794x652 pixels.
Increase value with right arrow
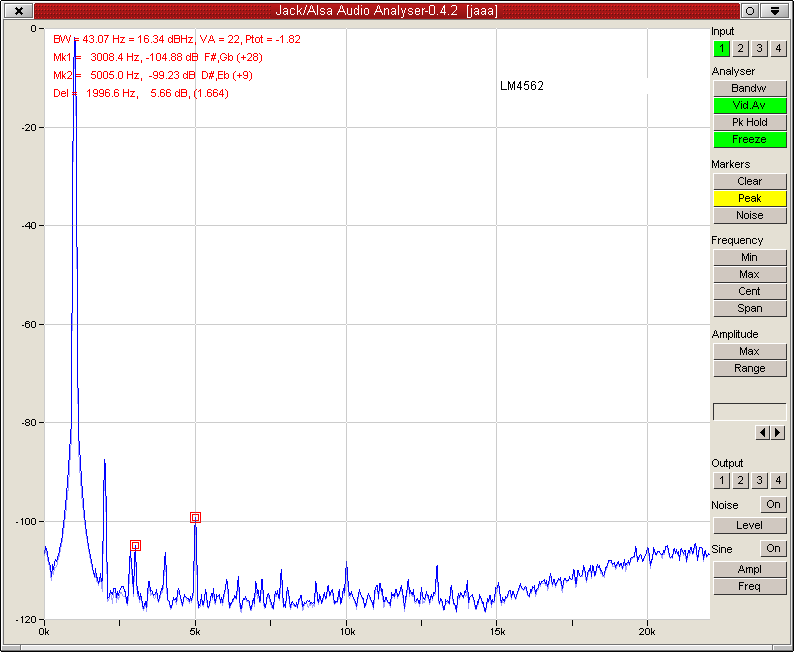(x=778, y=432)
